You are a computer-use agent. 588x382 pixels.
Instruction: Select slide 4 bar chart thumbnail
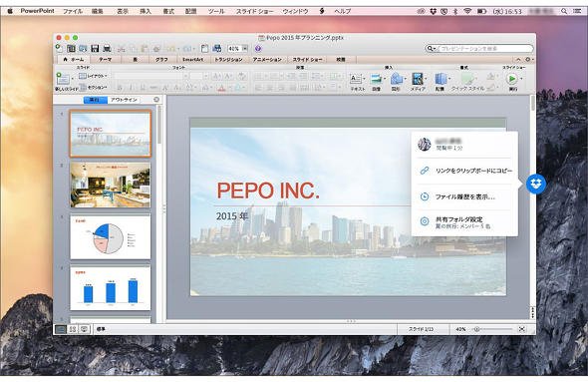coord(111,288)
